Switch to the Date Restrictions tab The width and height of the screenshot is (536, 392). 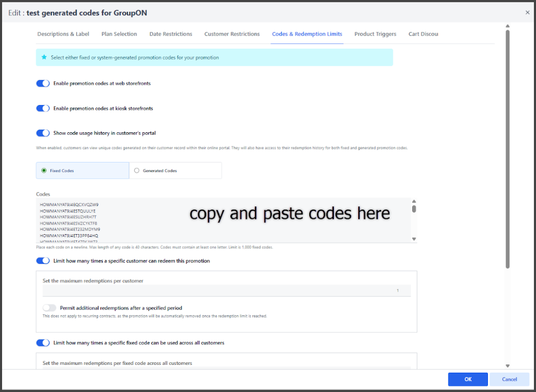pos(171,34)
